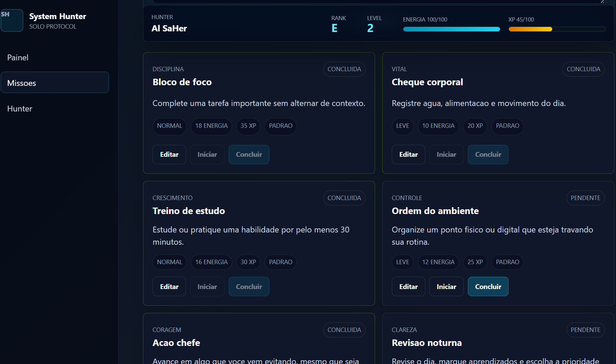616x364 pixels.
Task: Click the 16 ENERGIA tag
Action: pos(211,262)
